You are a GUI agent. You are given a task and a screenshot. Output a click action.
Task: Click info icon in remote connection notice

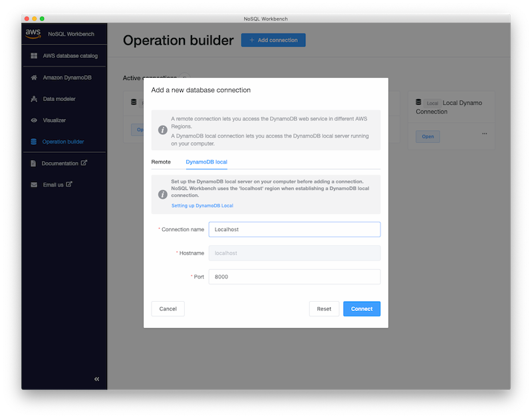pos(163,130)
